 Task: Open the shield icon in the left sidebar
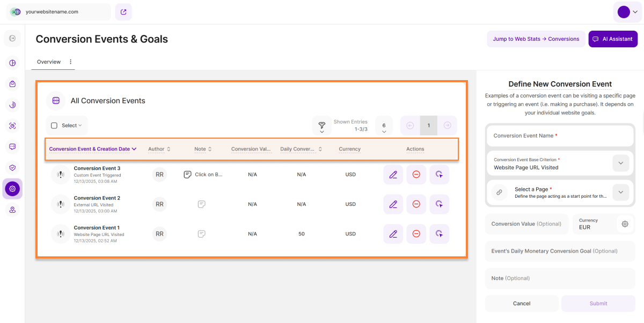pos(12,168)
